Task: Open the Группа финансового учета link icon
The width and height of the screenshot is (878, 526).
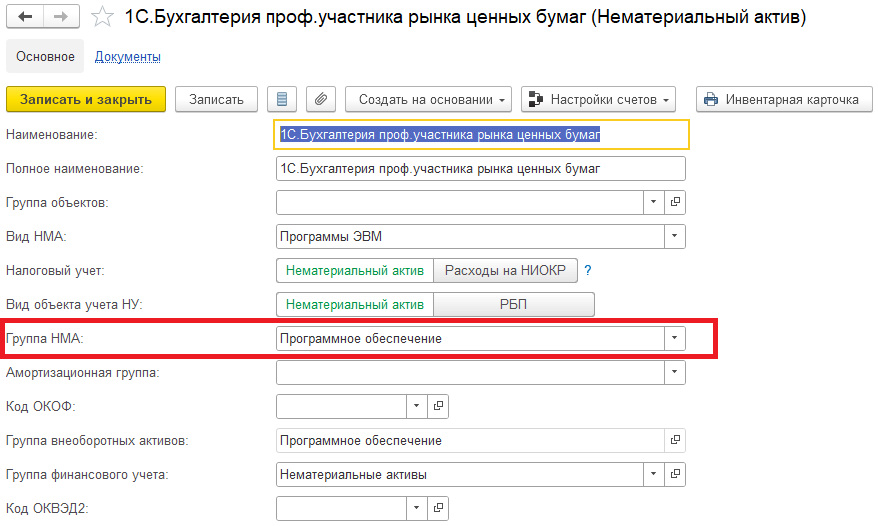Action: pos(675,474)
